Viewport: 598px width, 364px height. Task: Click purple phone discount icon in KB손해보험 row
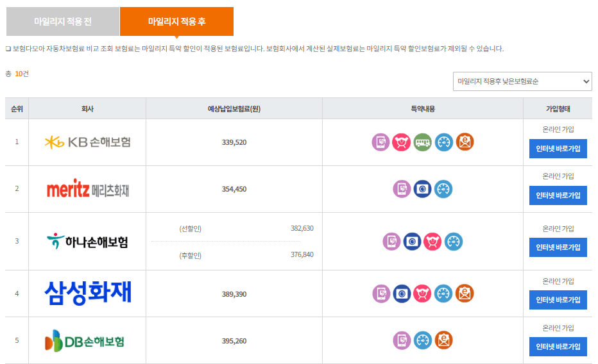tap(380, 142)
